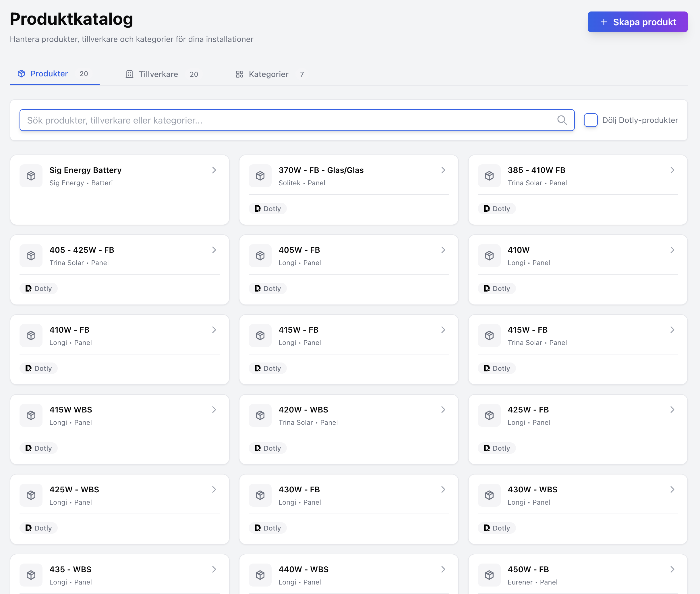Click the search magnifier icon
The image size is (700, 594).
point(562,120)
